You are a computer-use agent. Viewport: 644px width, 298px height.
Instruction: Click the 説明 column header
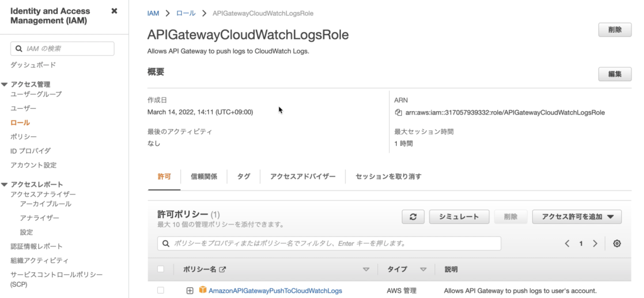coord(451,270)
